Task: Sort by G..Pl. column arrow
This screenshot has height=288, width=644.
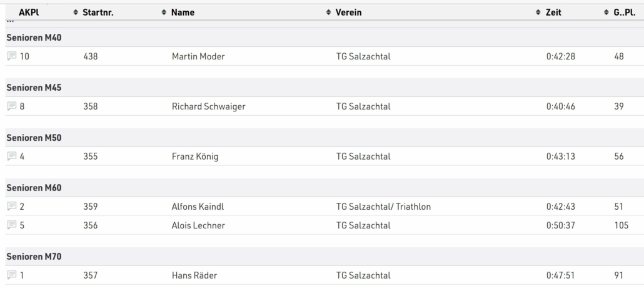Action: pos(606,13)
